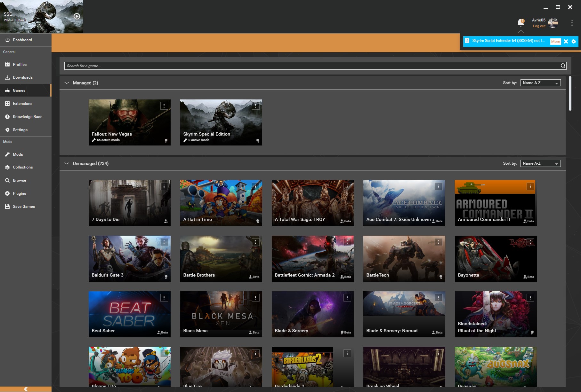581x392 pixels.
Task: Open Armoured Commander II options menu
Action: point(530,186)
